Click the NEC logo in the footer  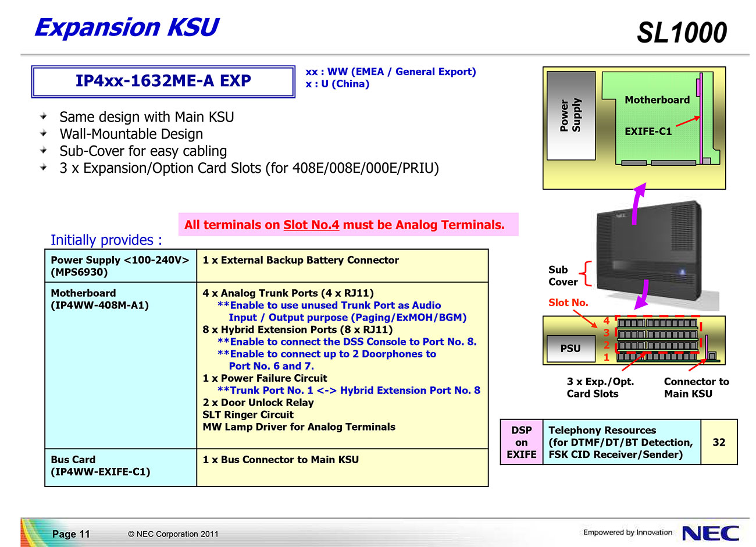pos(711,533)
